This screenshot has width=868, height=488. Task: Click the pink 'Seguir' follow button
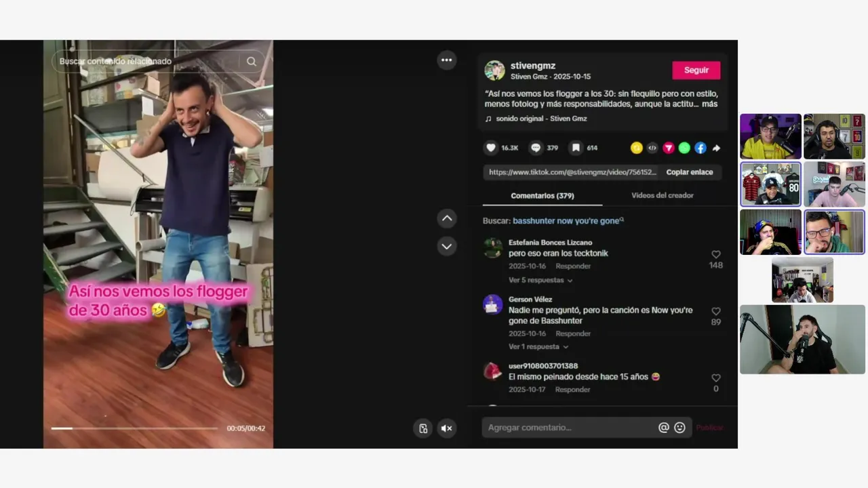[696, 70]
